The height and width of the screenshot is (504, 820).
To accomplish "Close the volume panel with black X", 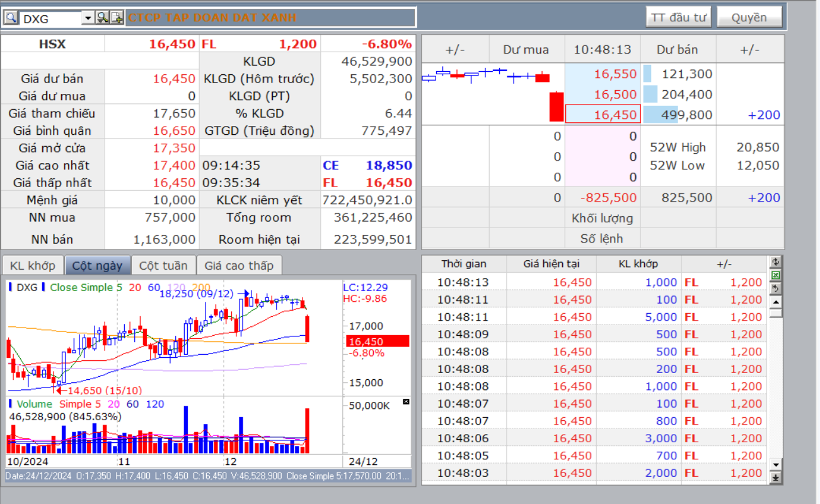I will tap(406, 401).
